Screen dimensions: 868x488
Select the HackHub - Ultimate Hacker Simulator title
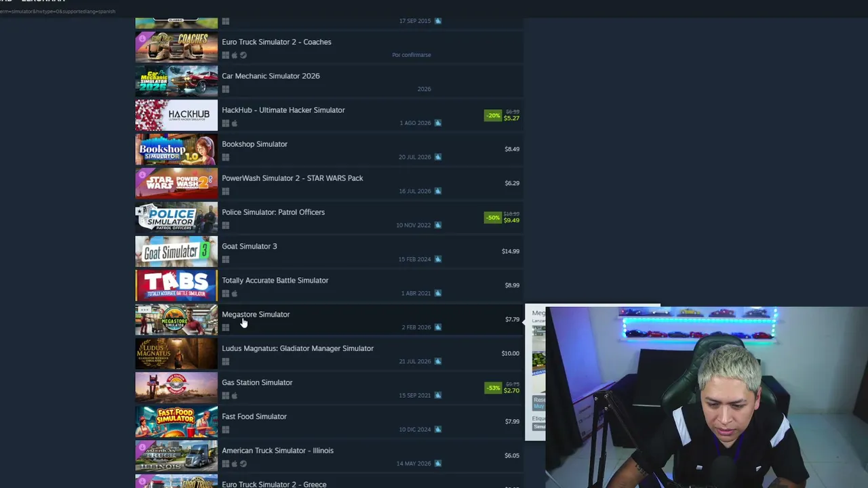pos(283,110)
